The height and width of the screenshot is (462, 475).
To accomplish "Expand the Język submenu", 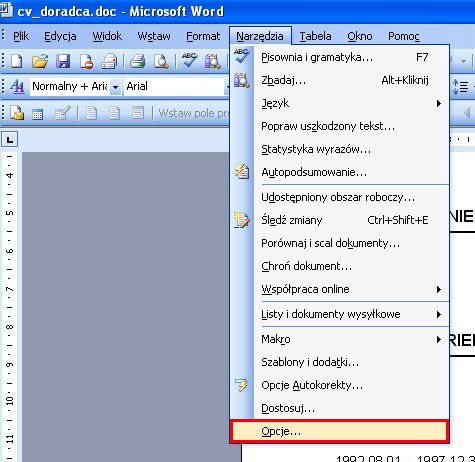I will (340, 103).
